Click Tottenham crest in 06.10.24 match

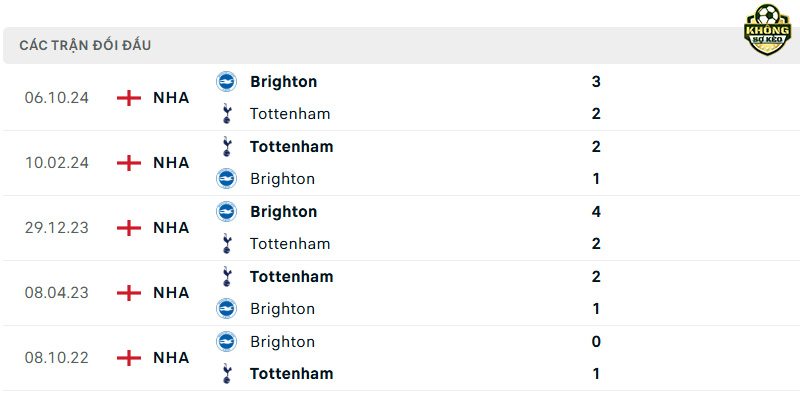pyautogui.click(x=227, y=113)
